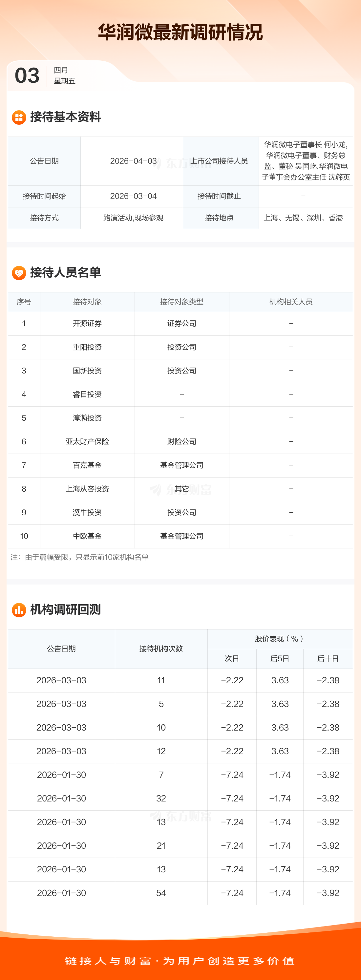This screenshot has height=980, width=361.
Task: Click the 后5日 column header
Action: [280, 659]
